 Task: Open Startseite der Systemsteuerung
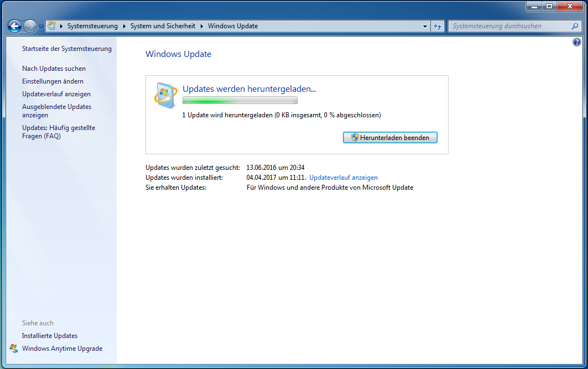click(x=67, y=49)
